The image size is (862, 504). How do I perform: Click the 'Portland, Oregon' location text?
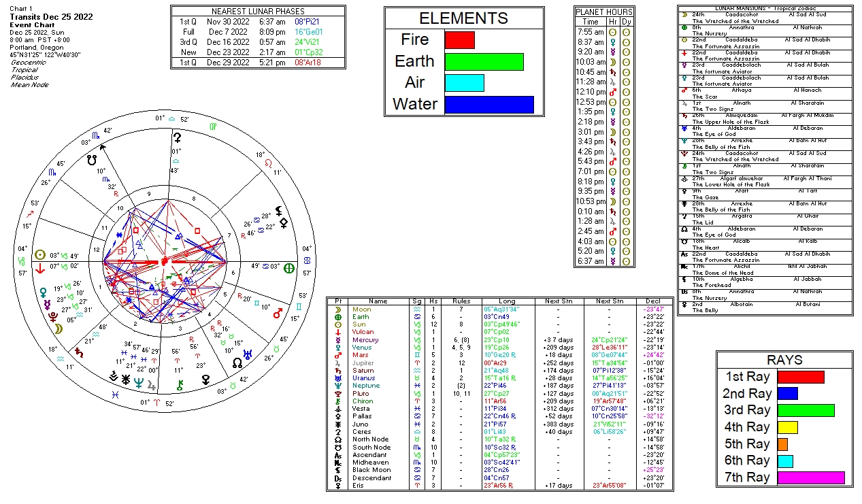coord(38,48)
